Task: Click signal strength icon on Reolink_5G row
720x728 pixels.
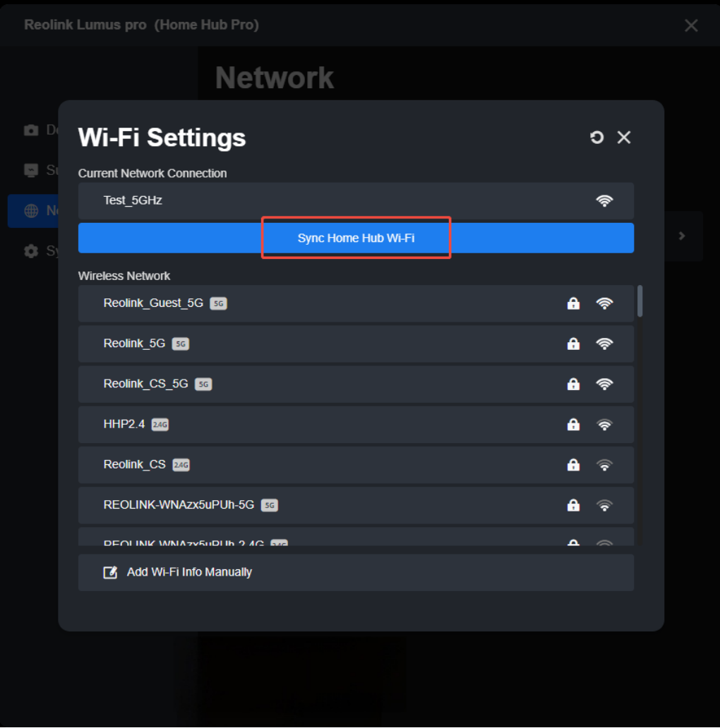Action: tap(604, 344)
